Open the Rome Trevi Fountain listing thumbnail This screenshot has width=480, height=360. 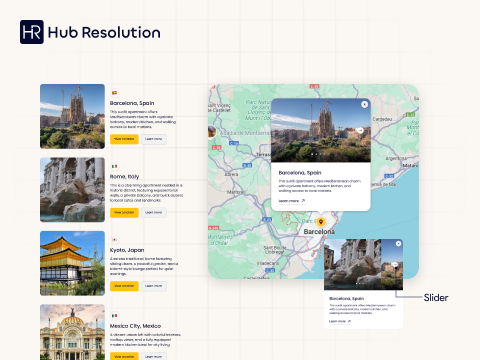[x=72, y=190]
